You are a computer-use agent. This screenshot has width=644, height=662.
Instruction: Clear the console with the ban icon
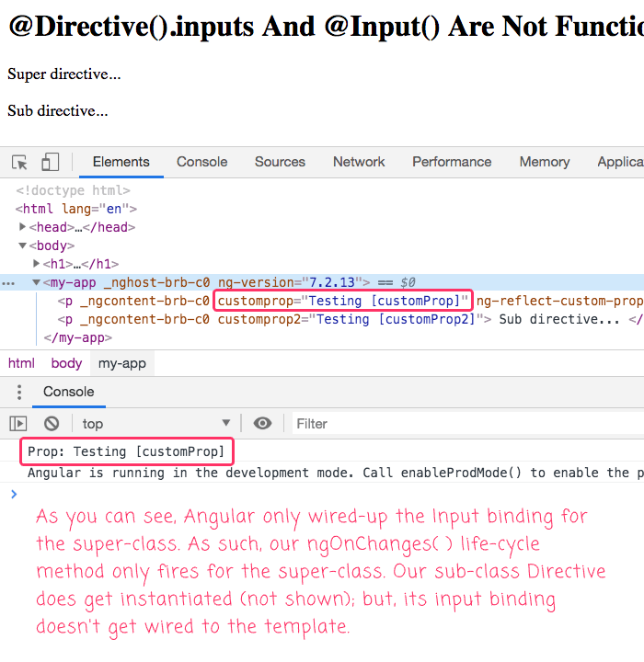52,423
